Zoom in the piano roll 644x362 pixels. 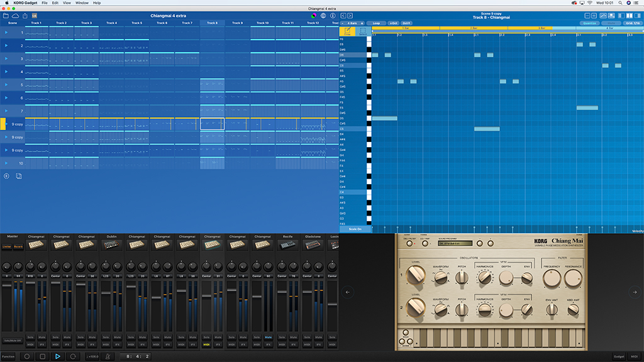click(x=594, y=16)
